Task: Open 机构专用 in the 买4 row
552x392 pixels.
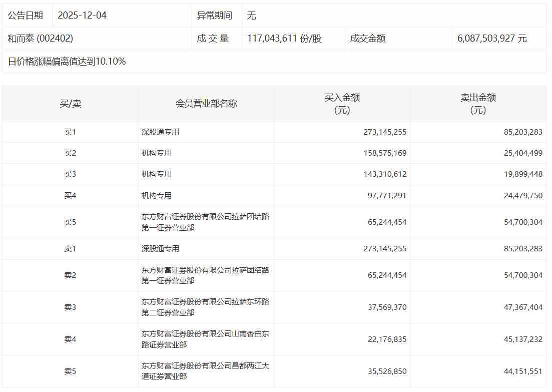Action: click(157, 196)
